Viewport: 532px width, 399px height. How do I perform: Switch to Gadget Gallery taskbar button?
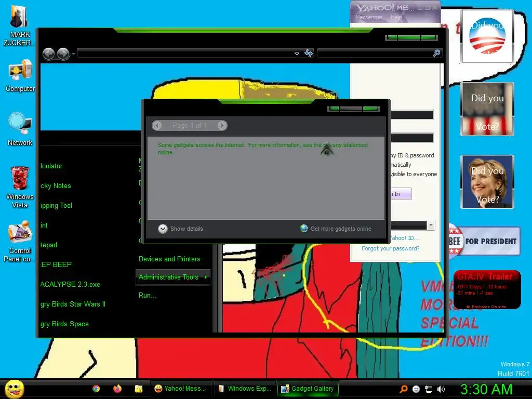(x=308, y=389)
